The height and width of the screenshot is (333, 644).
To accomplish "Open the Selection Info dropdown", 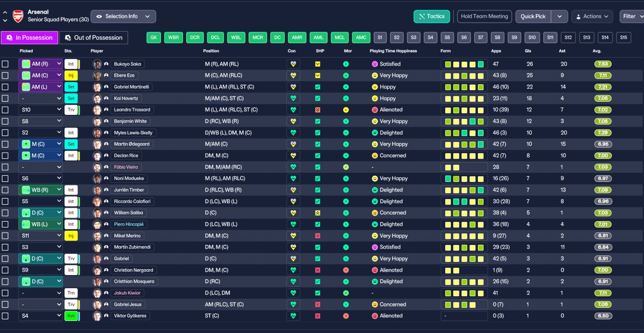I will point(123,16).
